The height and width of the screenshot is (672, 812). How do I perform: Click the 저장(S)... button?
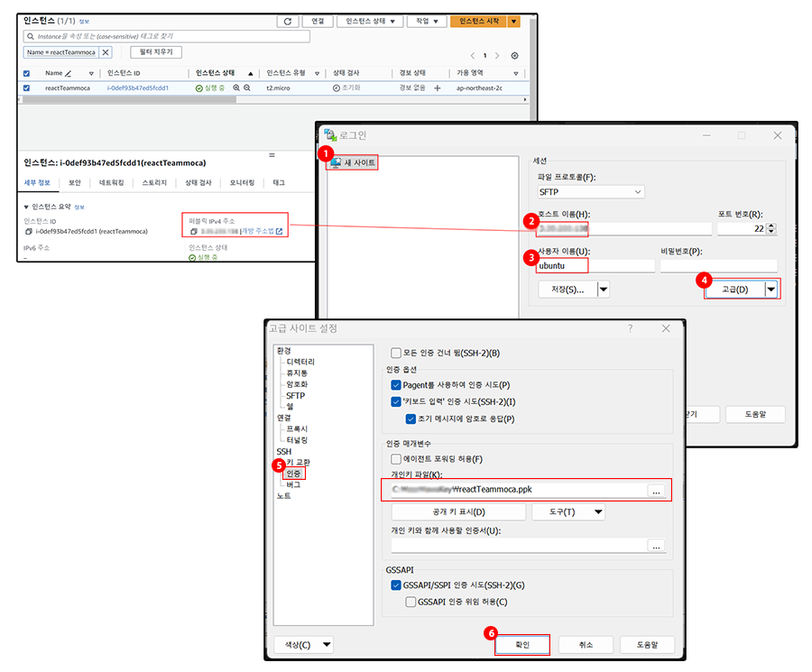point(567,290)
